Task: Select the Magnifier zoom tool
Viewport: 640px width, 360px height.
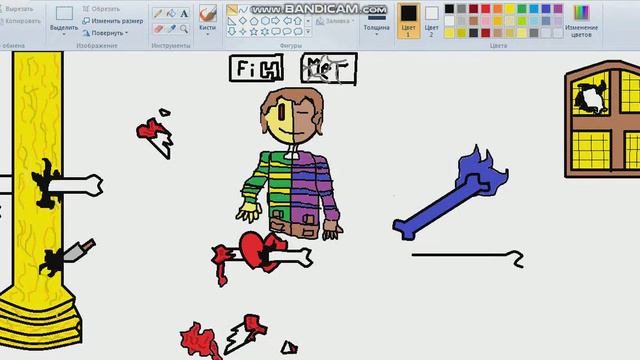Action: click(184, 29)
